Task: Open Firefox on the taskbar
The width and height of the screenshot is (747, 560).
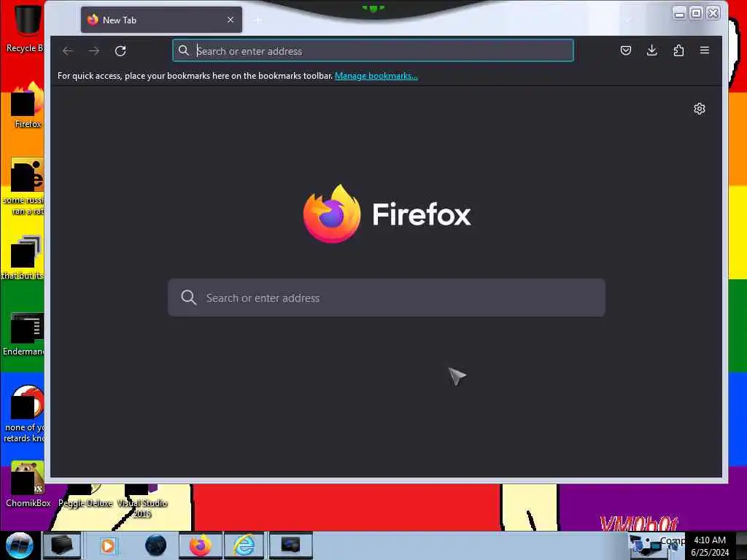Action: (x=201, y=545)
